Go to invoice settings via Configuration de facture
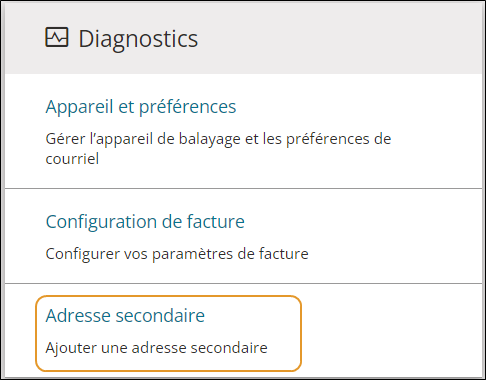The image size is (486, 380). point(145,222)
